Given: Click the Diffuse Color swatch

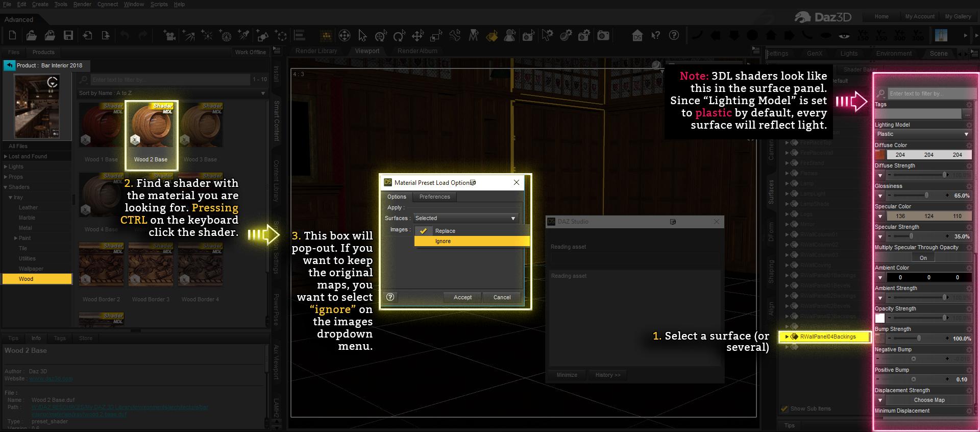Looking at the screenshot, I should 880,155.
